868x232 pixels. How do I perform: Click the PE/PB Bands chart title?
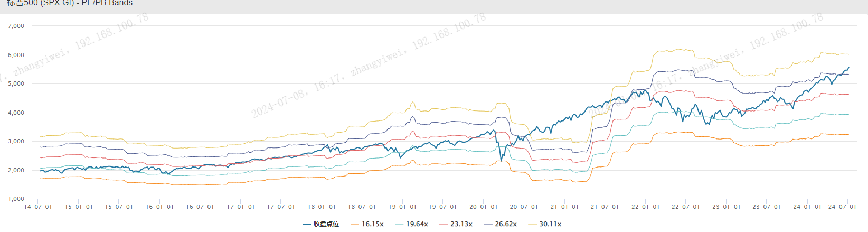tap(70, 3)
